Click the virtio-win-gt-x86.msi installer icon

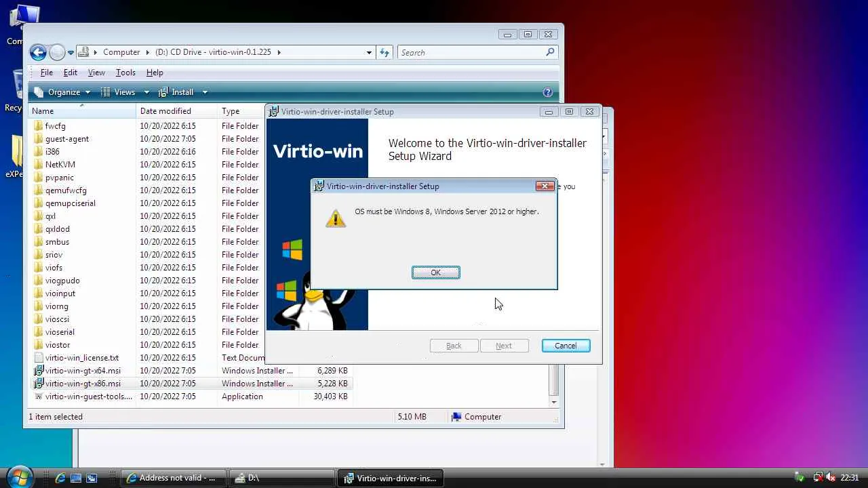(x=39, y=384)
